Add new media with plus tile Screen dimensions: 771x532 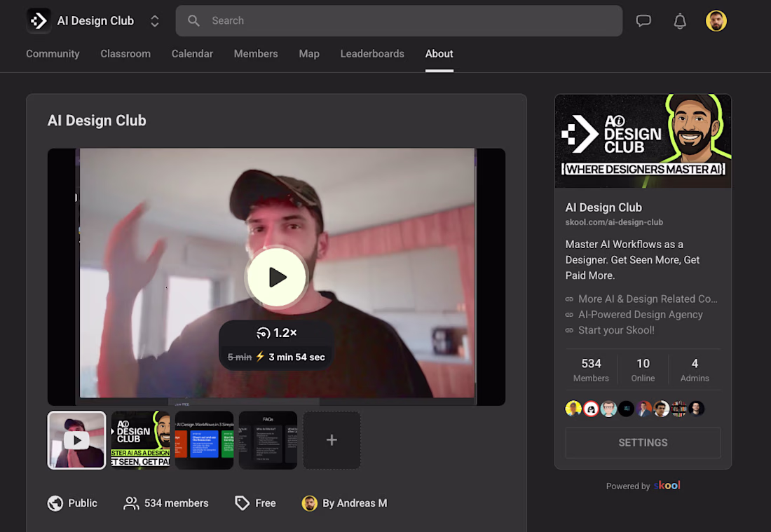tap(332, 440)
